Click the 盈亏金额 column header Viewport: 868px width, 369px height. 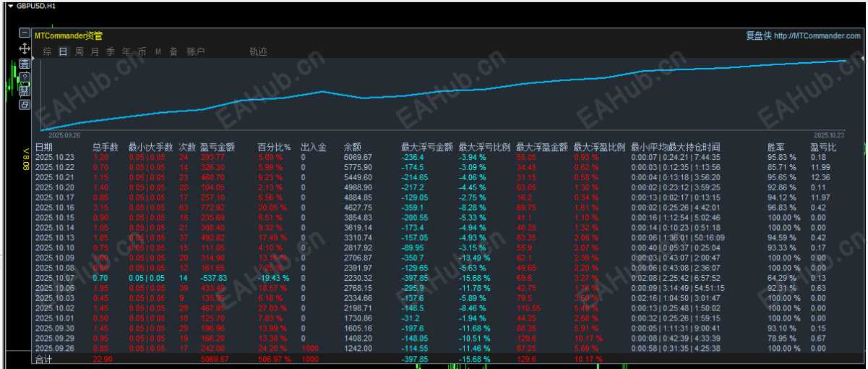click(218, 148)
